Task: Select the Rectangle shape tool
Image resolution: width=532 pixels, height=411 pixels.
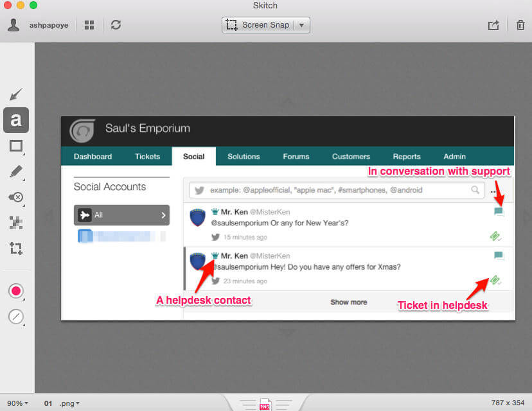Action: tap(16, 146)
